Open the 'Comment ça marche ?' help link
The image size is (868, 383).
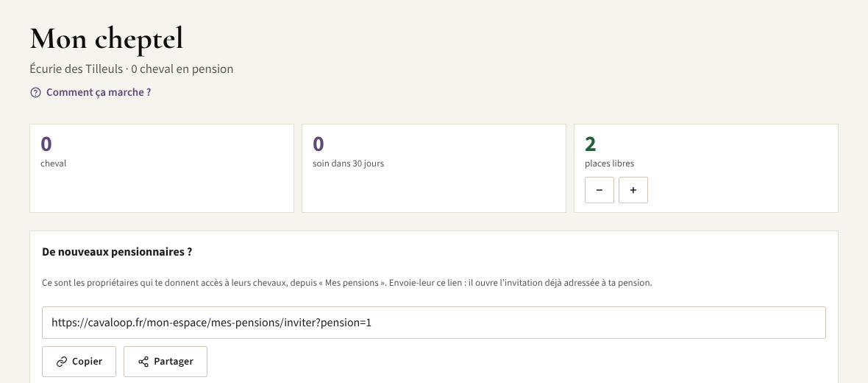point(90,93)
